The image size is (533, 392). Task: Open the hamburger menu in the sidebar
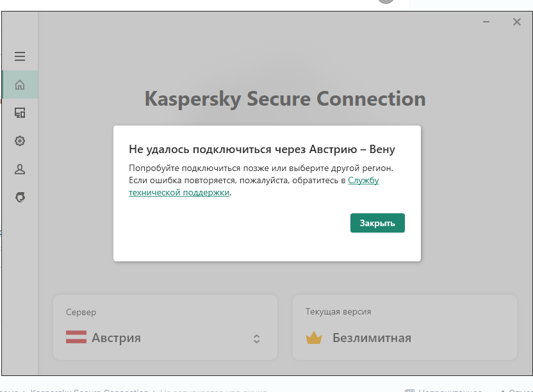[20, 56]
